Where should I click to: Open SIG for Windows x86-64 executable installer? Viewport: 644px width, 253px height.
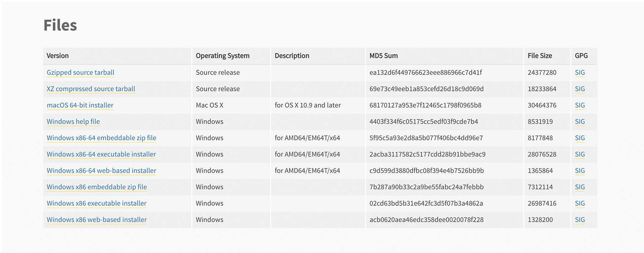[580, 154]
